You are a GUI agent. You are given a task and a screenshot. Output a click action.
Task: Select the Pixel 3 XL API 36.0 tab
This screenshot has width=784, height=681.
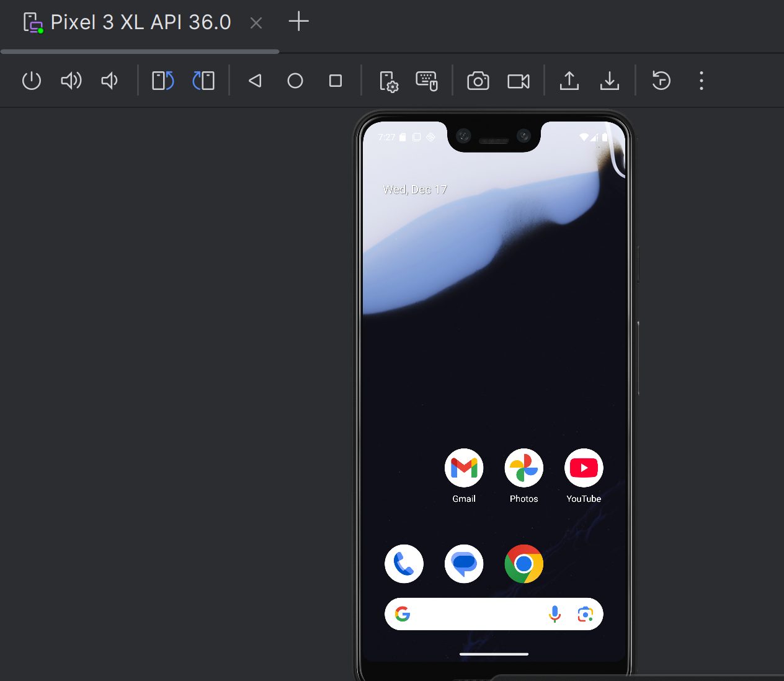(140, 22)
